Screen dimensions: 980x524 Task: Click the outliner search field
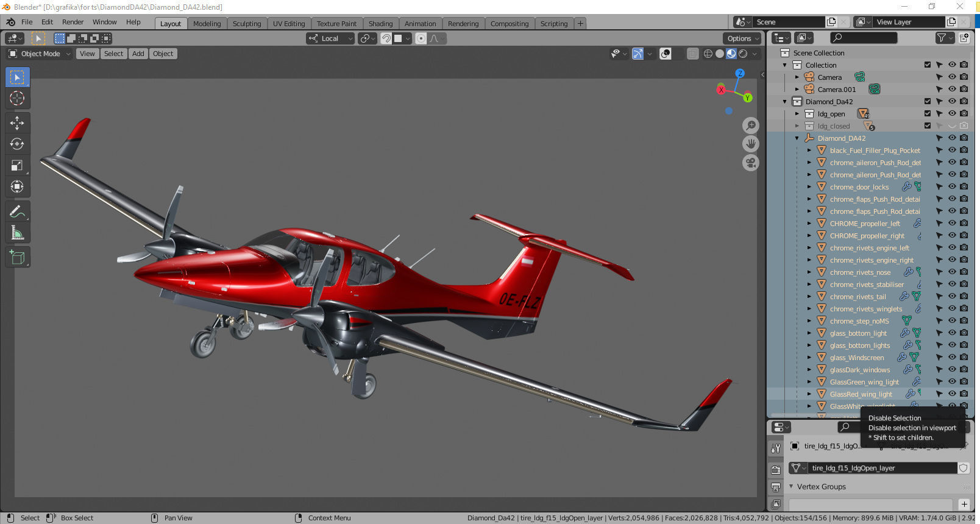pos(864,38)
